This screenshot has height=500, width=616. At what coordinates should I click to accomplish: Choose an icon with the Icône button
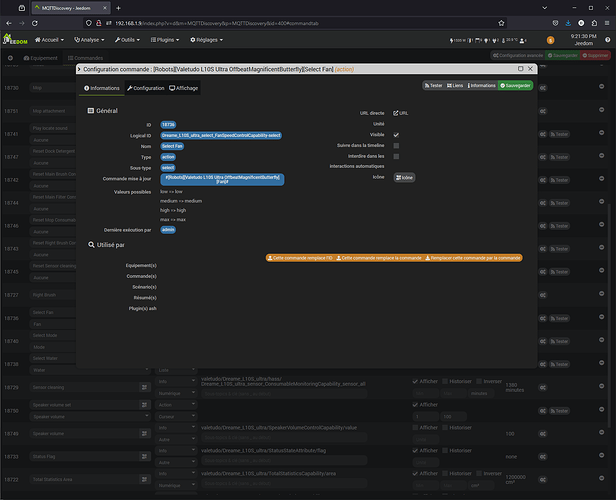405,177
